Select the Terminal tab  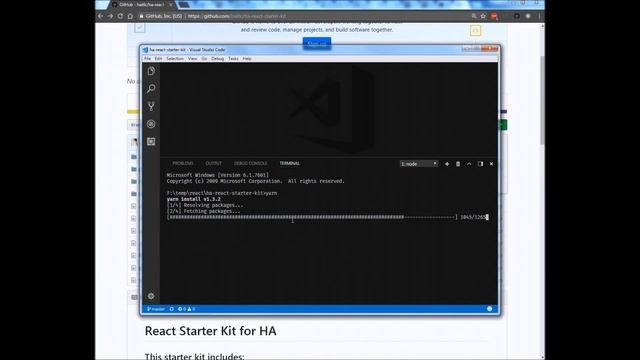(x=289, y=163)
